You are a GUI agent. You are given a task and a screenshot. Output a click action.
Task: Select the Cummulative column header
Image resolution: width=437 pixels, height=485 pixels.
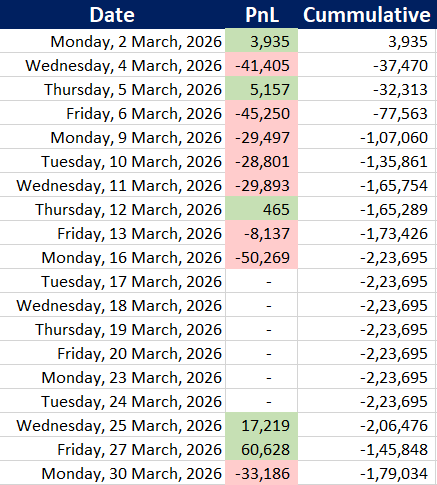367,14
